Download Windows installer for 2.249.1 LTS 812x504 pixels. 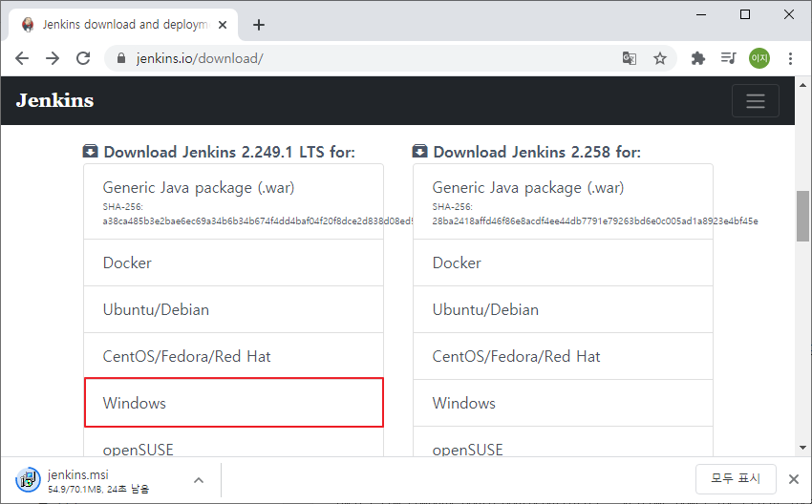tap(233, 403)
